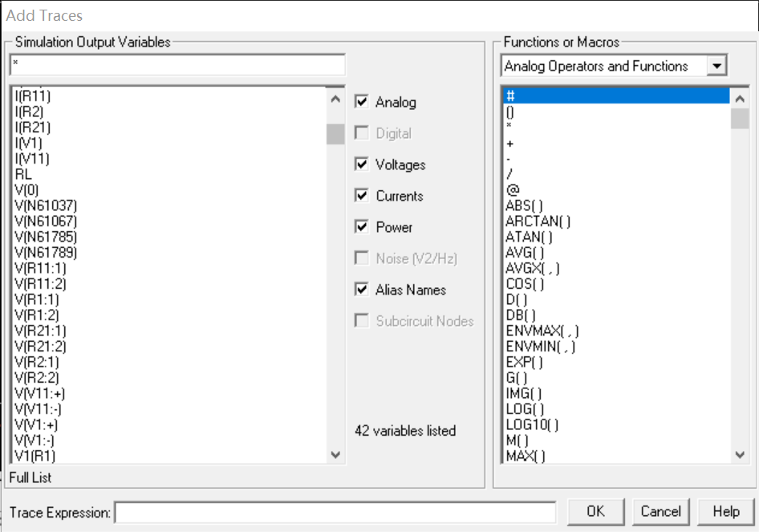Click variables list scroll up arrow

tap(335, 99)
